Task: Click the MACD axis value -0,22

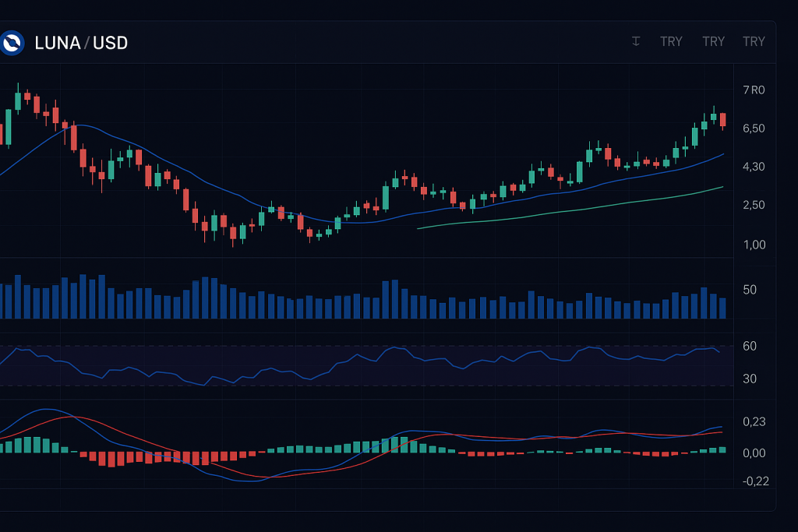Action: [x=756, y=481]
